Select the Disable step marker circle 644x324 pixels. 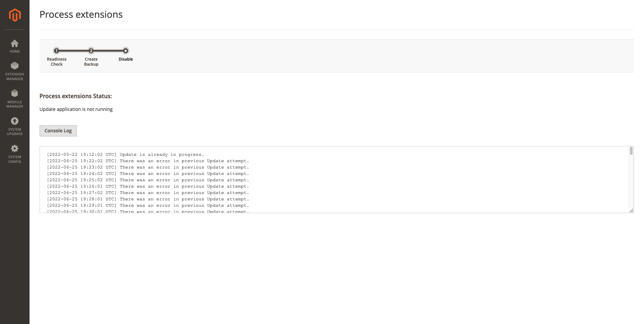click(125, 51)
